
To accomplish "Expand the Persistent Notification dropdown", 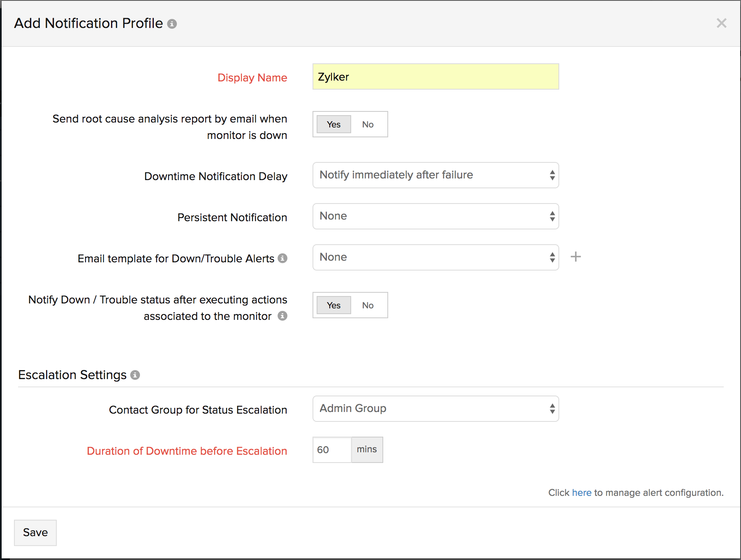I will 435,216.
